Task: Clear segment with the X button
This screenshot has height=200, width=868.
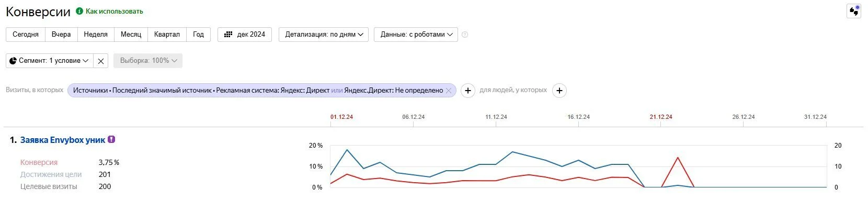Action: click(101, 61)
